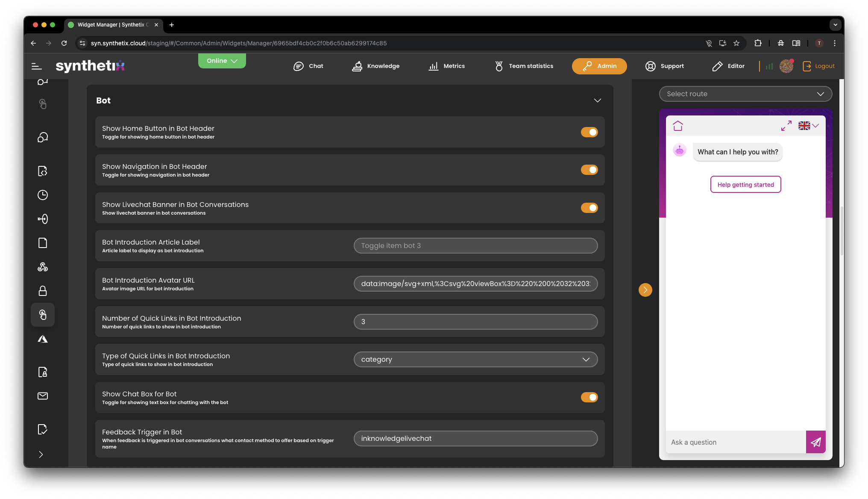Collapse the Bot section chevron
The image size is (868, 499).
597,100
